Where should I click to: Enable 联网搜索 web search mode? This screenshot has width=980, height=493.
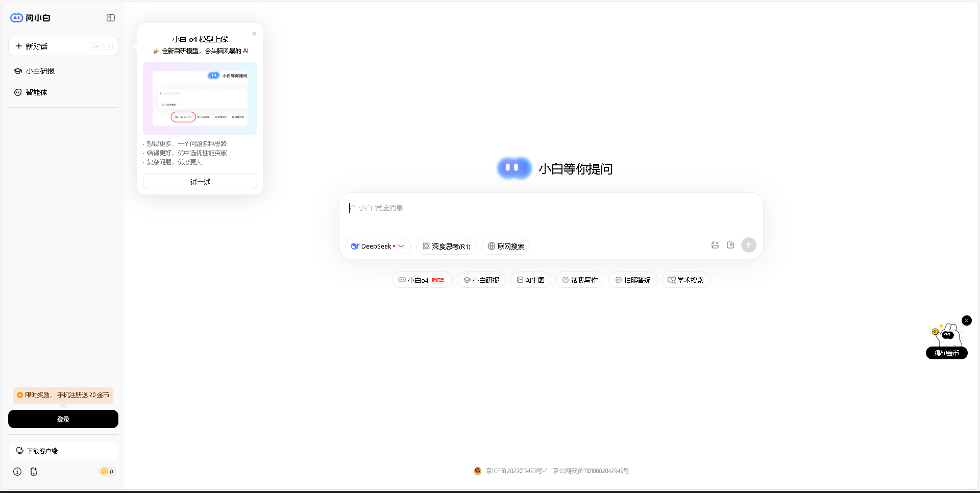click(505, 246)
